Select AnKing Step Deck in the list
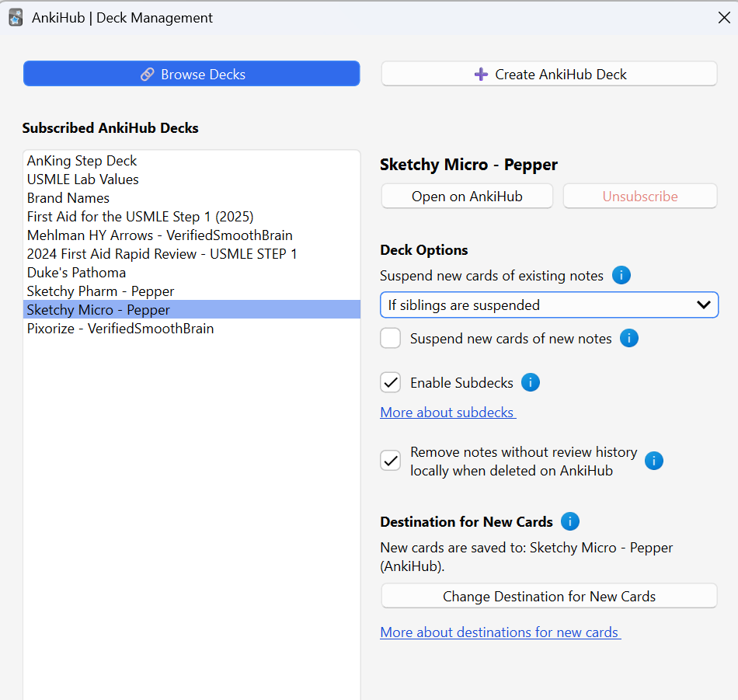 pyautogui.click(x=82, y=161)
